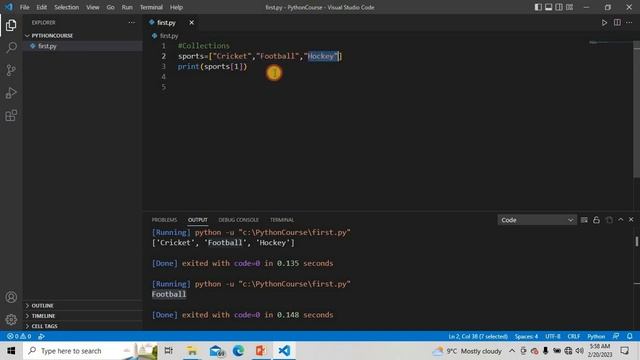
Task: Open the File menu
Action: (24, 7)
